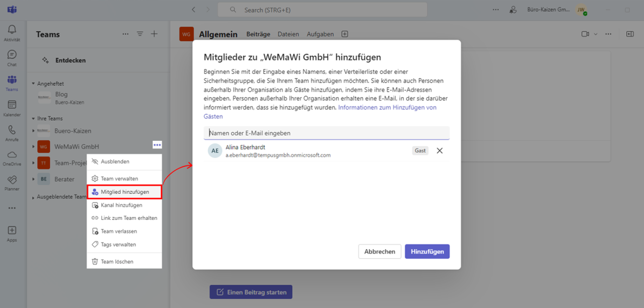644x308 pixels.
Task: Choose Link zum Team erhalten
Action: (124, 218)
